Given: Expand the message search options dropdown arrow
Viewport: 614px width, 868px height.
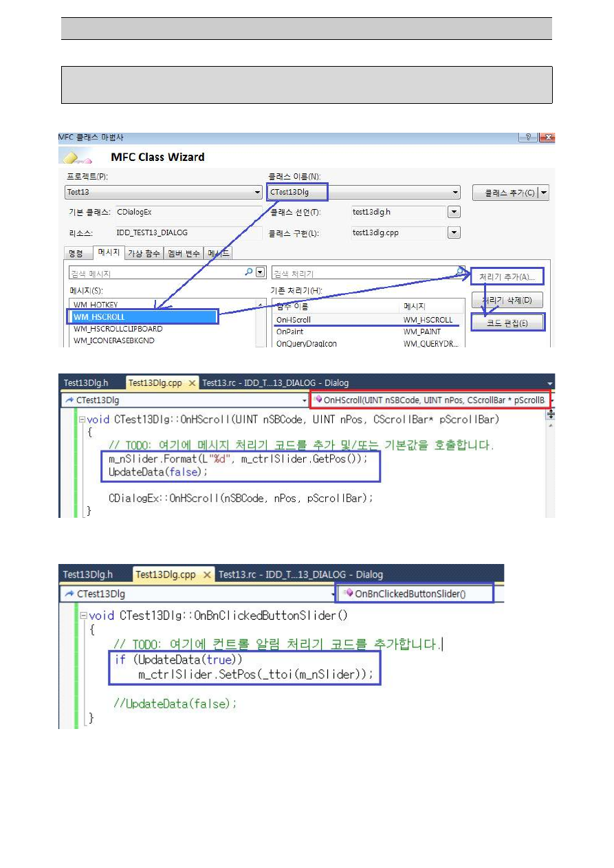Looking at the screenshot, I should tap(260, 272).
